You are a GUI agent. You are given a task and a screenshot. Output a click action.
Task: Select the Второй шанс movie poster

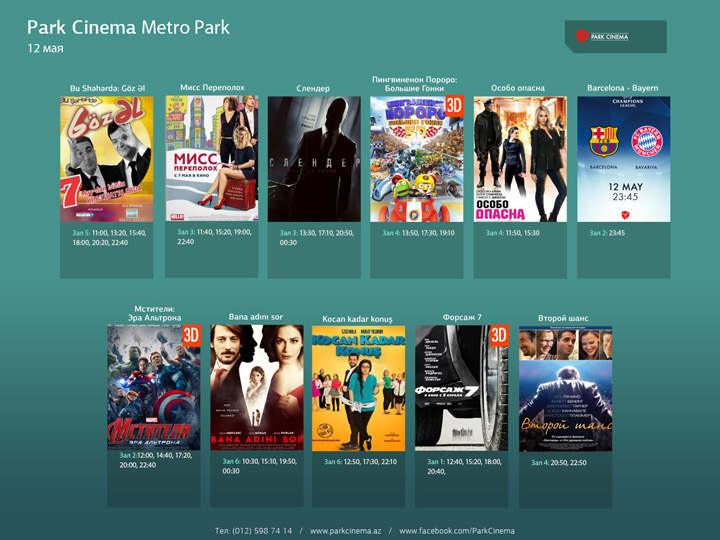tap(565, 388)
